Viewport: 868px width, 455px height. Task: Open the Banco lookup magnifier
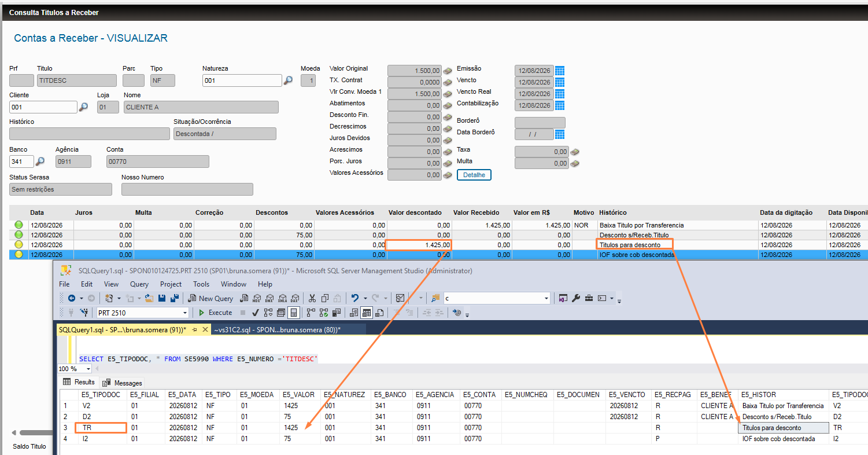coord(40,162)
